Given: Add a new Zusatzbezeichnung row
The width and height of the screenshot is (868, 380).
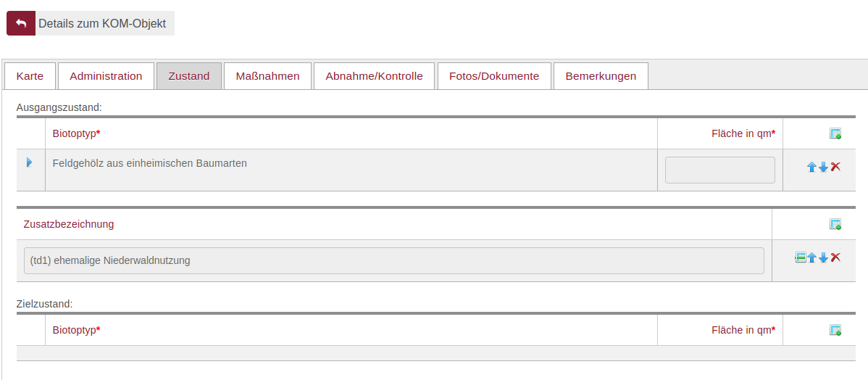Looking at the screenshot, I should pos(835,224).
